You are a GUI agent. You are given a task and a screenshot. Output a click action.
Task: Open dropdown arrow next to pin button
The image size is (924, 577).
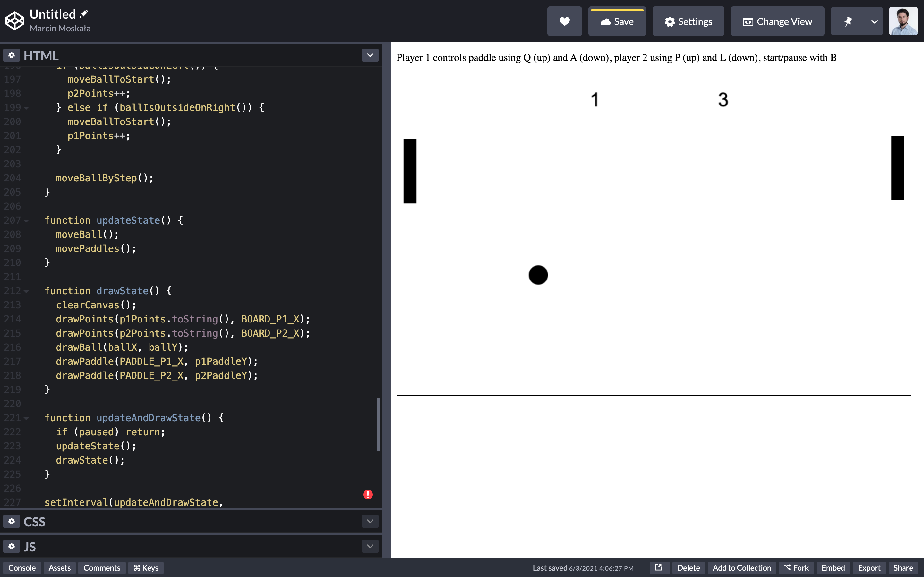pos(874,21)
